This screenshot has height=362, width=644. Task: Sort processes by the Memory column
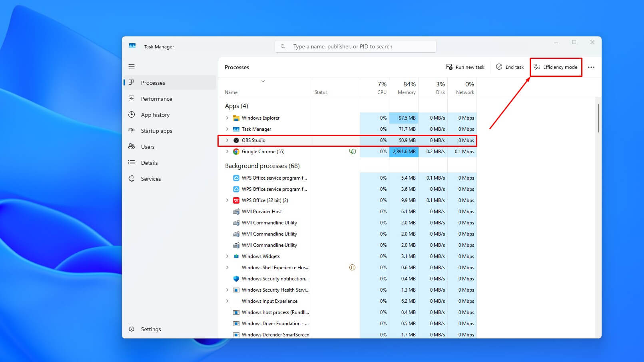tap(404, 88)
